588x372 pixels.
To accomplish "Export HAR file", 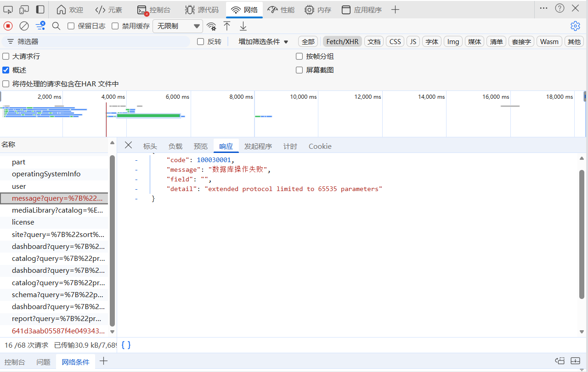I will pyautogui.click(x=243, y=26).
